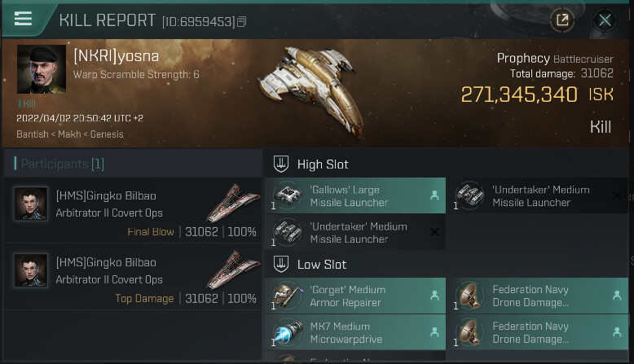Open the Bantish solar system link

[x=33, y=134]
